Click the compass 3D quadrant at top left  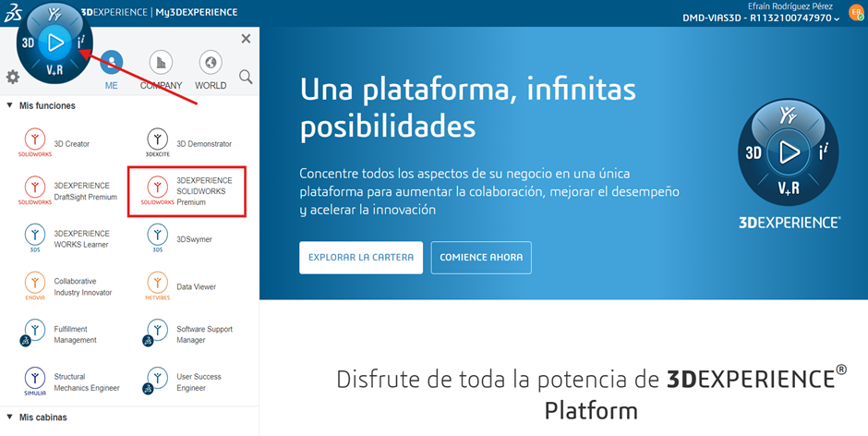pos(28,42)
